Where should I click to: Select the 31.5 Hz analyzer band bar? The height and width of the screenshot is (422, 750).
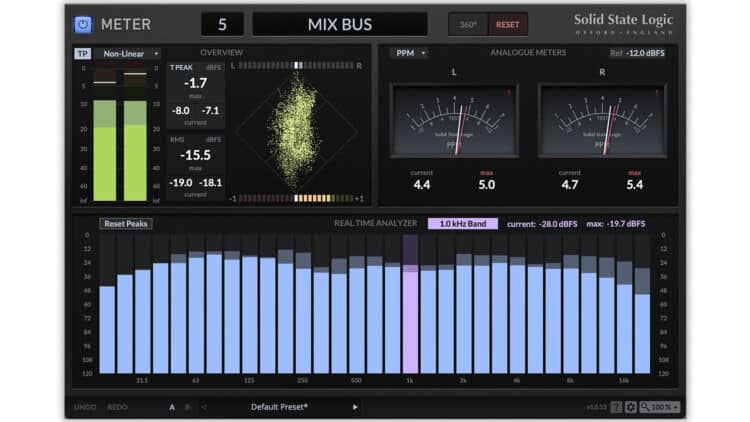pos(143,322)
